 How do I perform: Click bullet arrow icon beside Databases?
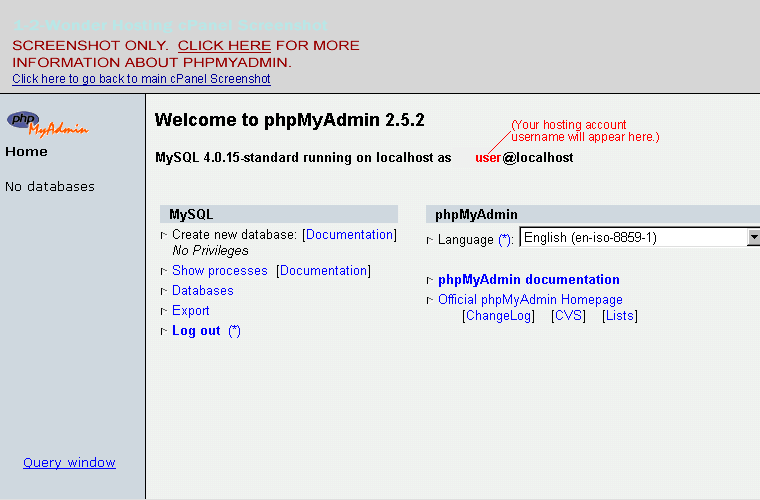pyautogui.click(x=164, y=291)
